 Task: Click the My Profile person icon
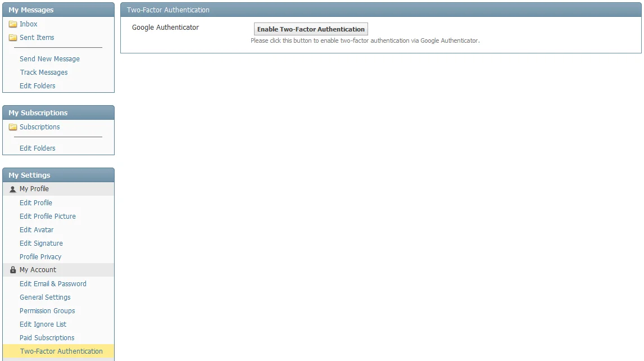[x=13, y=189]
